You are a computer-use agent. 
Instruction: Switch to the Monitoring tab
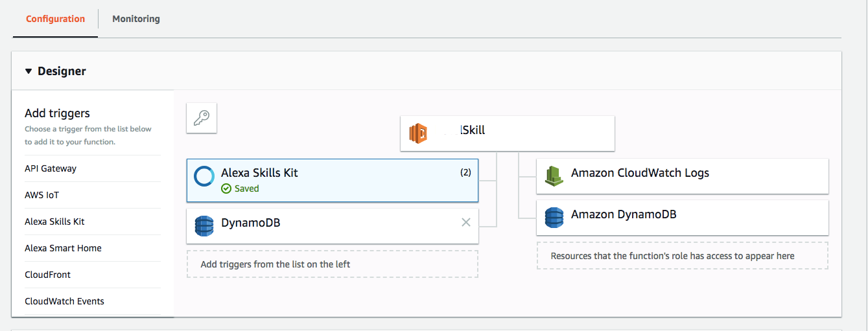(x=136, y=19)
